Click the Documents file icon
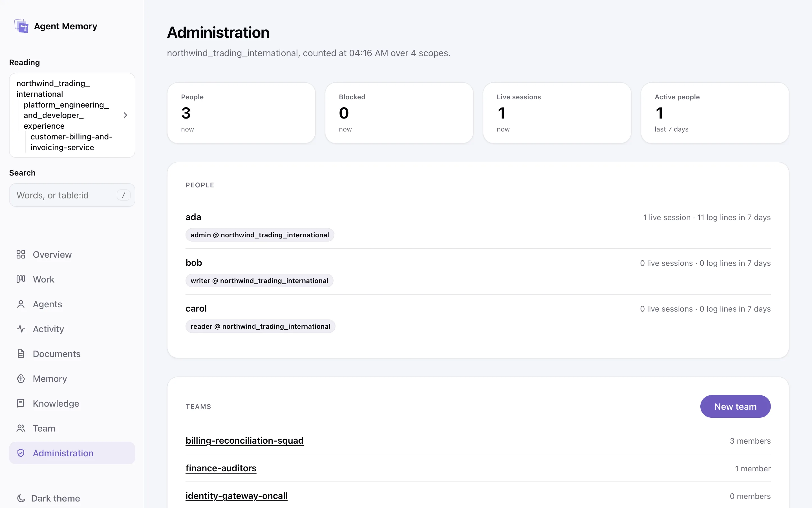The width and height of the screenshot is (812, 508). point(21,354)
